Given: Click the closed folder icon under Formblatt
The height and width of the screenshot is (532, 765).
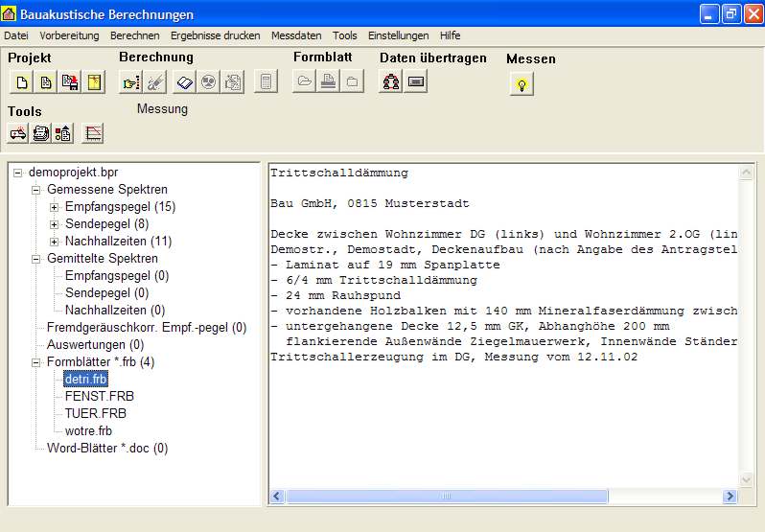Looking at the screenshot, I should pyautogui.click(x=352, y=81).
